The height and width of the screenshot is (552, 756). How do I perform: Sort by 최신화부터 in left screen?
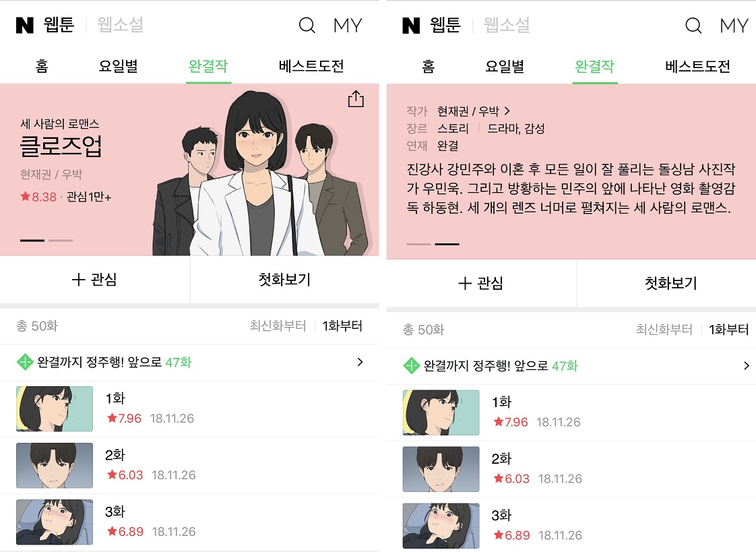[278, 326]
